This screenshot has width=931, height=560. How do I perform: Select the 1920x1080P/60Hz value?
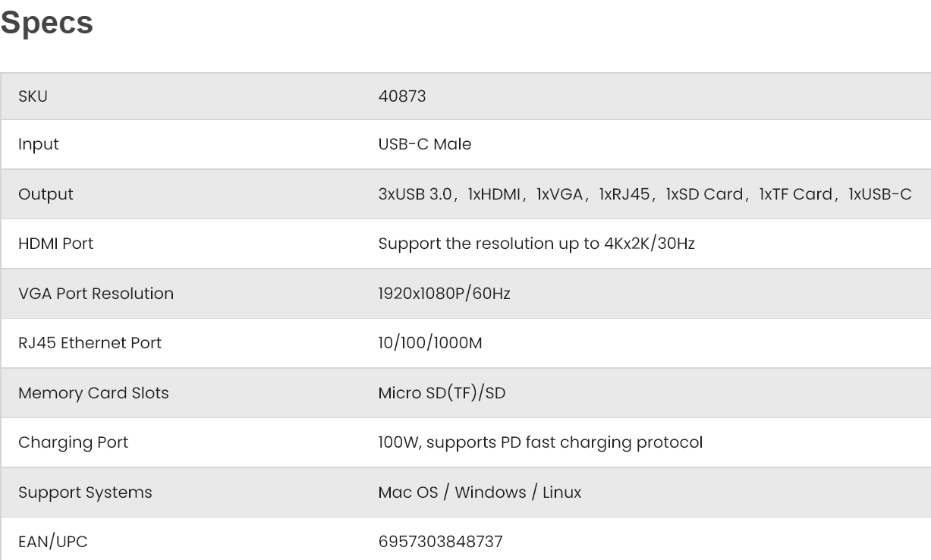click(x=444, y=294)
